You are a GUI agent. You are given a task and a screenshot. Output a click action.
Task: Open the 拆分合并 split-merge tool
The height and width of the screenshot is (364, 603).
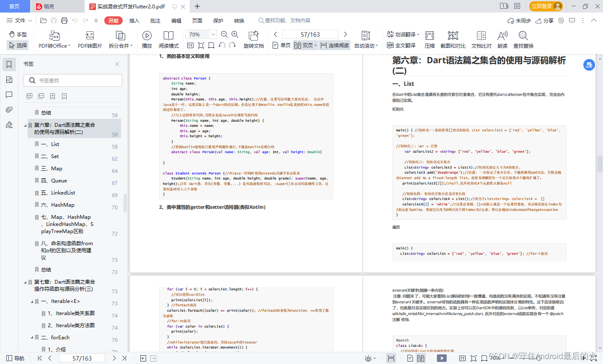(x=121, y=40)
